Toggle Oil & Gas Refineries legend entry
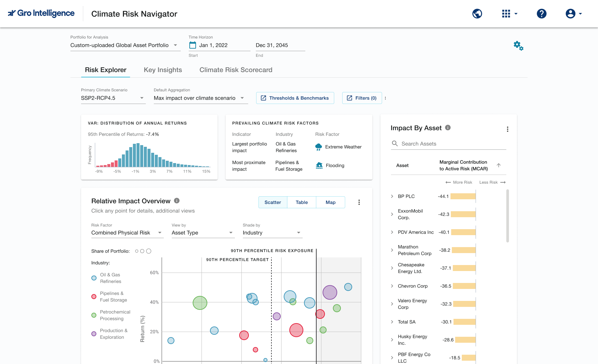 (x=107, y=278)
